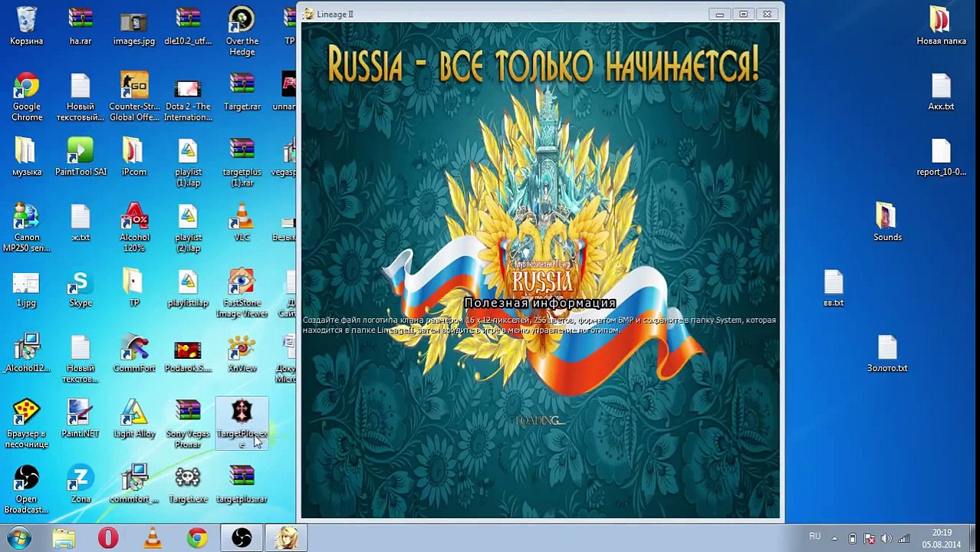Open the network signal tray icon
Screen dimensions: 980x552
point(904,538)
